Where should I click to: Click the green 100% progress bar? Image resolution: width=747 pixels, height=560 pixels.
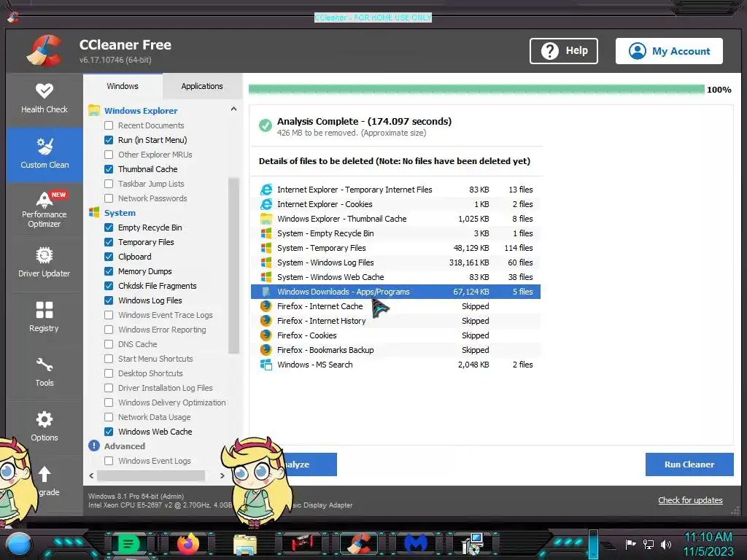point(476,90)
